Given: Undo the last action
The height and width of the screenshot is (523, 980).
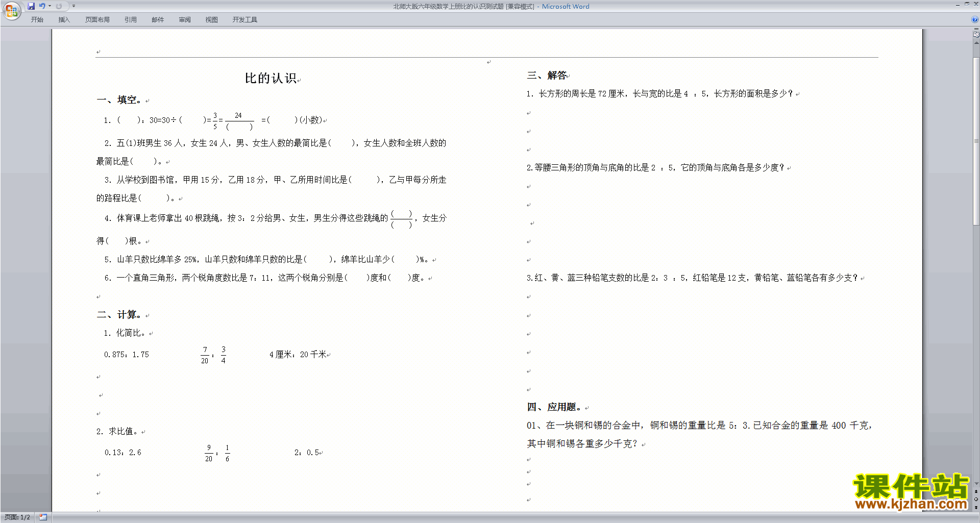Looking at the screenshot, I should [42, 6].
